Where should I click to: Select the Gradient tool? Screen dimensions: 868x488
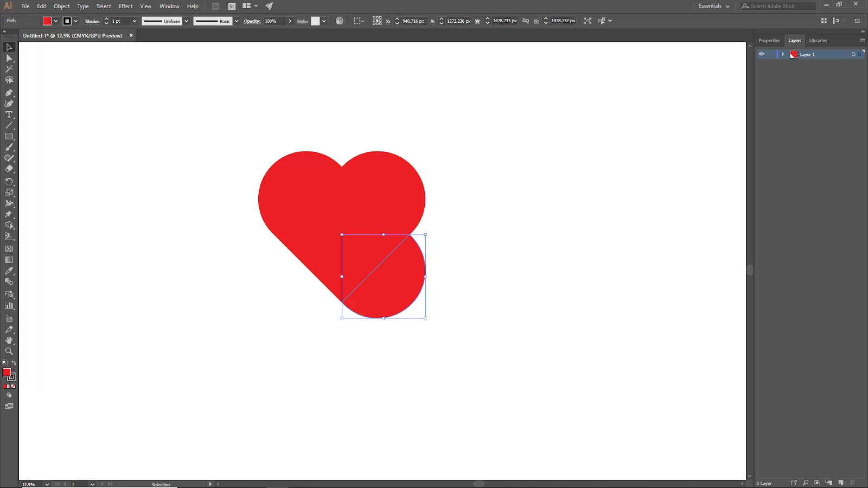pos(9,260)
